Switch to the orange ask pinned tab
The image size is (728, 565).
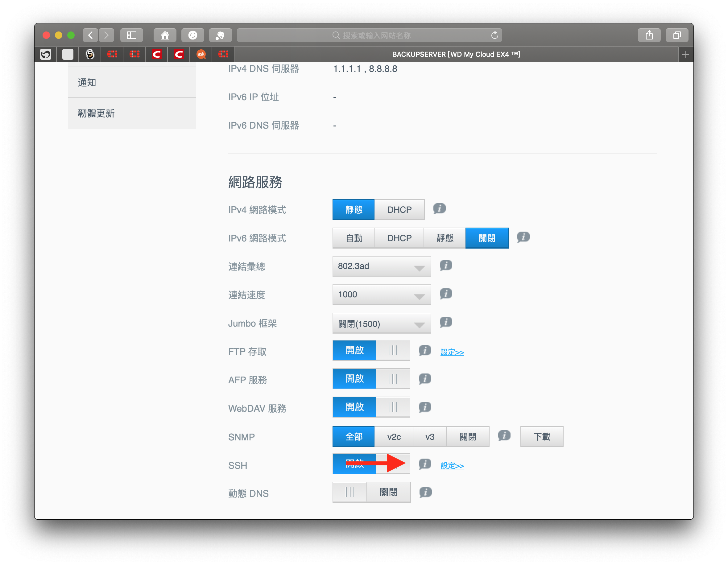point(201,54)
